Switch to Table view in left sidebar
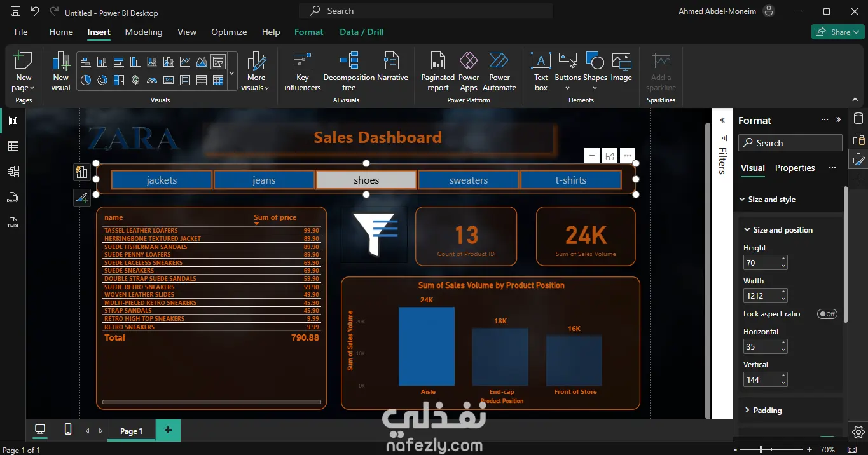The image size is (868, 455). pyautogui.click(x=13, y=146)
